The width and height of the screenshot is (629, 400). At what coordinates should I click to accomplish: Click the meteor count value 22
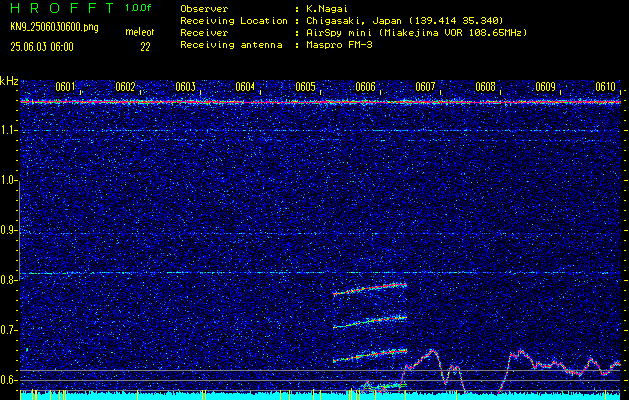145,47
